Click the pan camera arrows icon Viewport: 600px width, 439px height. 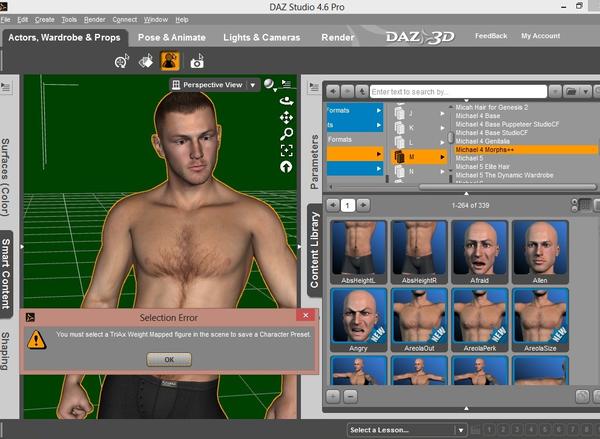point(286,118)
